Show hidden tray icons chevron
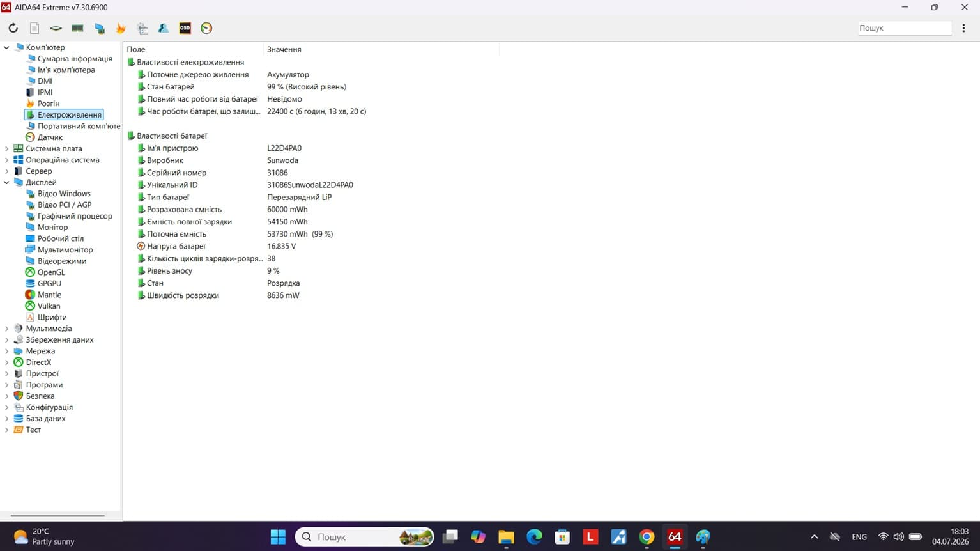The image size is (980, 551). pos(814,537)
